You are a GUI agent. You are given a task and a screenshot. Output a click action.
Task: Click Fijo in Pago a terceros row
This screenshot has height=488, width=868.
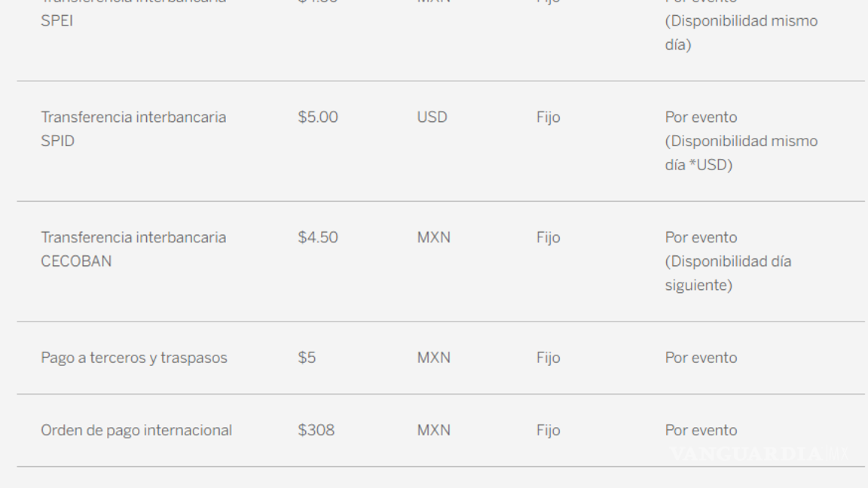[x=548, y=358]
